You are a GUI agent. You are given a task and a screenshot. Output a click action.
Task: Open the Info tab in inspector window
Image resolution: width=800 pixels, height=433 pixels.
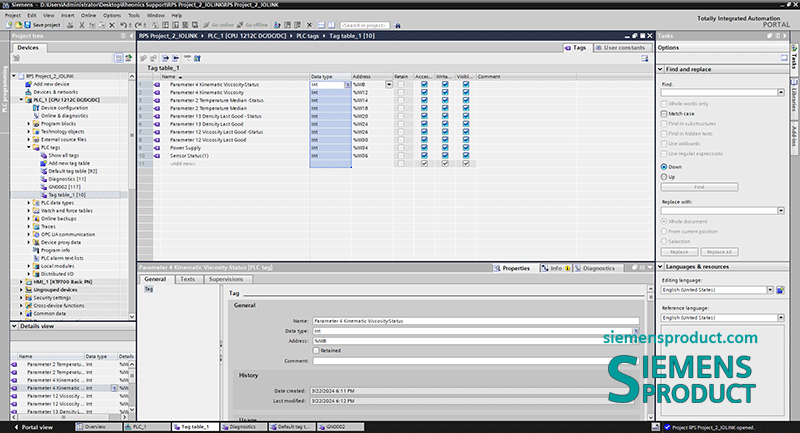(x=556, y=268)
